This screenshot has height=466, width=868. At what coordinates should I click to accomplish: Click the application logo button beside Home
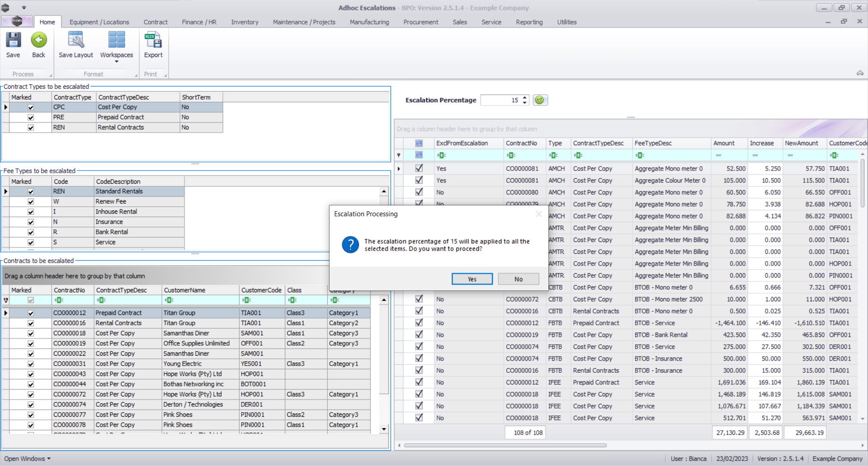(17, 21)
